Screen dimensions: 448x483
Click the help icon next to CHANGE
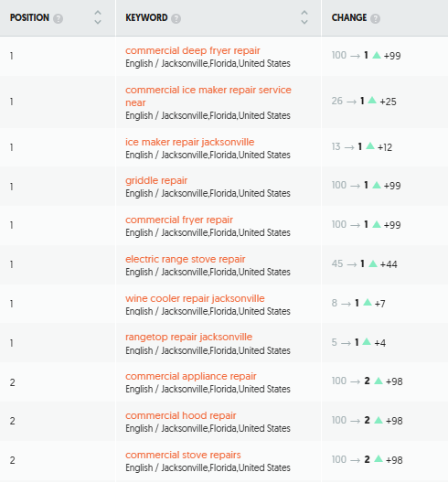pos(375,18)
